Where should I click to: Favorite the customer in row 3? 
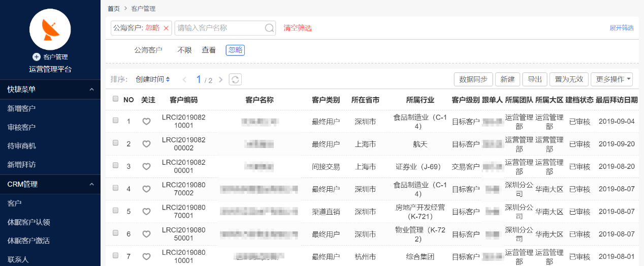(146, 166)
